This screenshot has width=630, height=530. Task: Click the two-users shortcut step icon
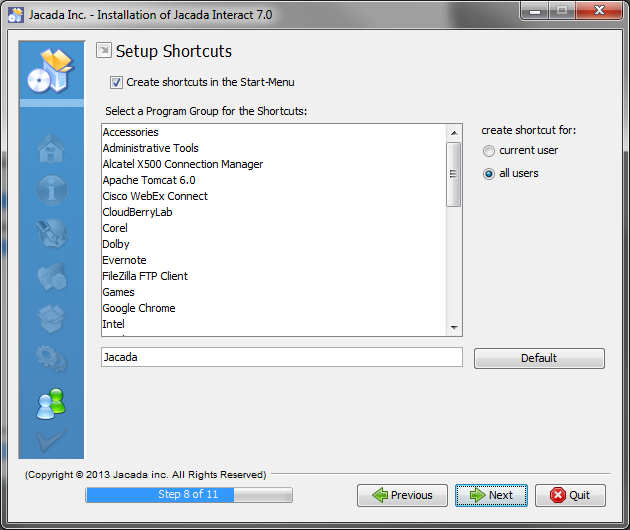[51, 404]
